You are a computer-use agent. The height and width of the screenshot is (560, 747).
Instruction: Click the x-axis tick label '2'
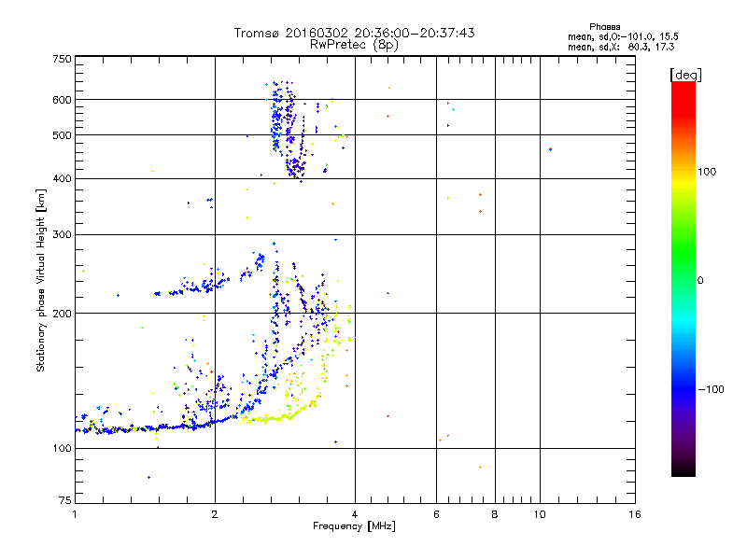pyautogui.click(x=215, y=514)
